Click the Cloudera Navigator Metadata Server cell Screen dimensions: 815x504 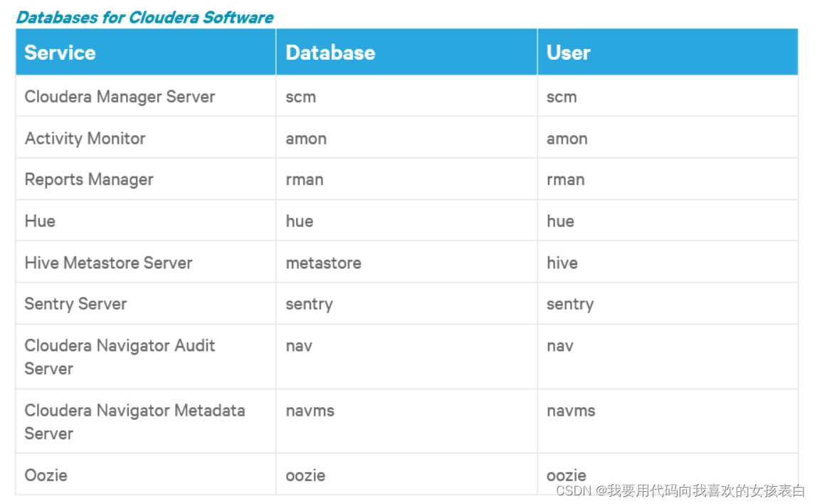[135, 421]
